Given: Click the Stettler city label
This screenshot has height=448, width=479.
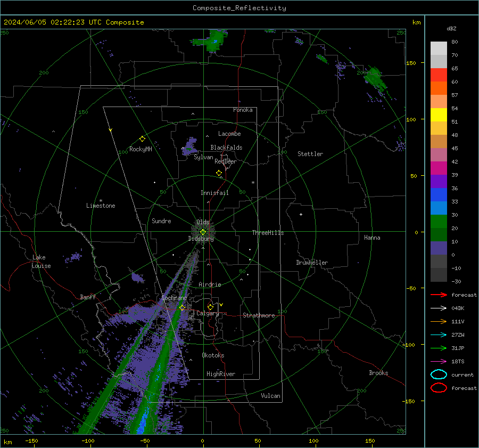Looking at the screenshot, I should pyautogui.click(x=310, y=154).
